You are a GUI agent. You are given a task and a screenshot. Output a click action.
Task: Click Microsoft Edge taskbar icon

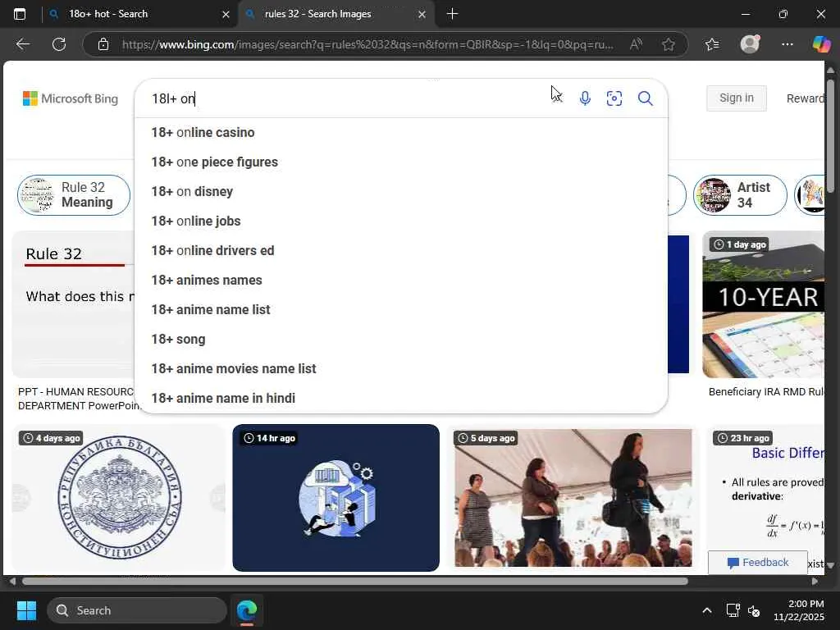coord(247,610)
